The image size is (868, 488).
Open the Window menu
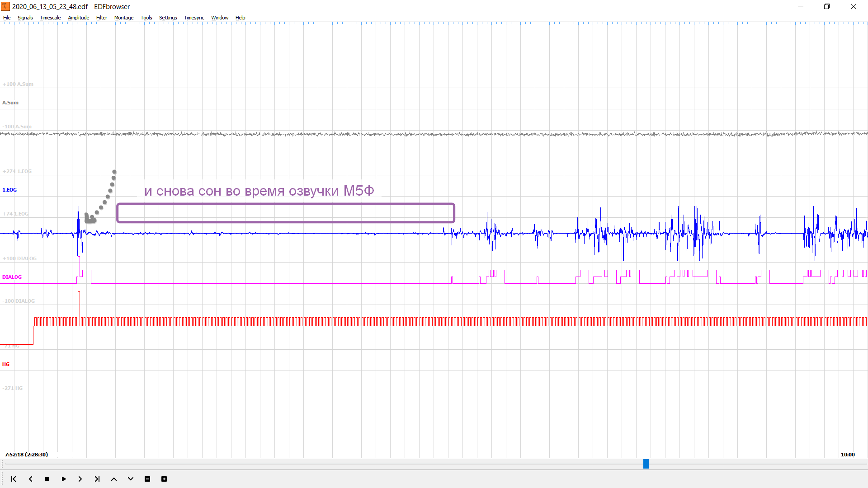[220, 18]
